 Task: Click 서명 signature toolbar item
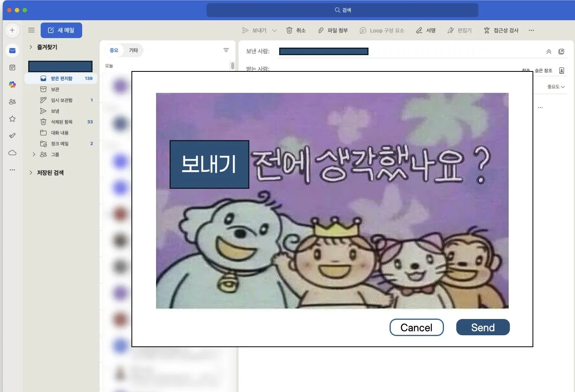[x=426, y=30]
